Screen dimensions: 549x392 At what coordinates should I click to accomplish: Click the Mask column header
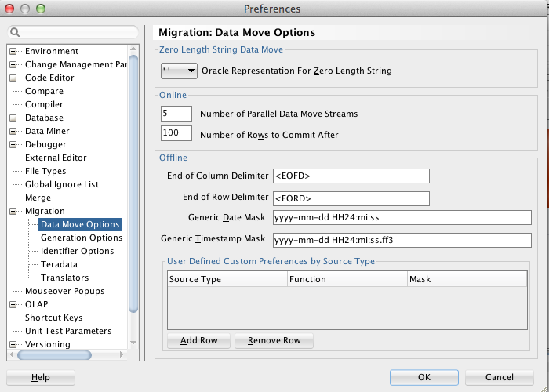[x=467, y=279]
